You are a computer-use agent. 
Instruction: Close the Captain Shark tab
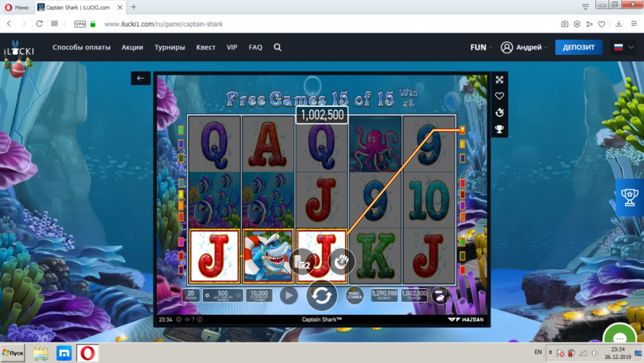click(120, 7)
